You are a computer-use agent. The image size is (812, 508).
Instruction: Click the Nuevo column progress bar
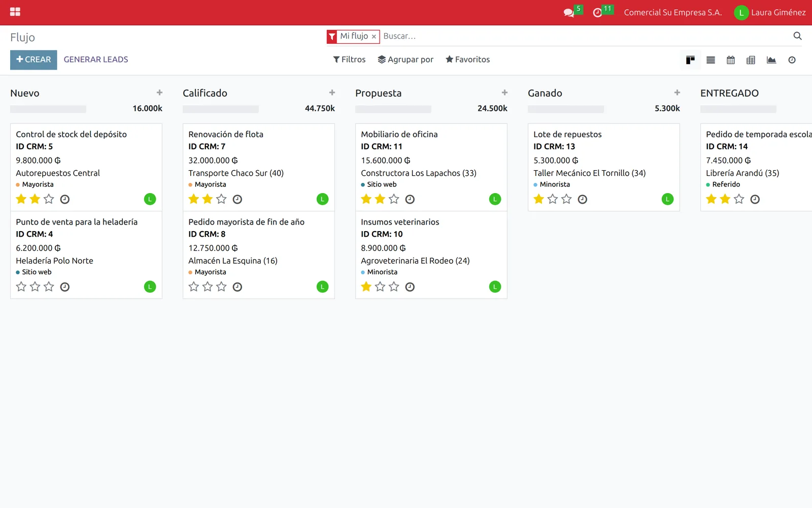click(48, 109)
